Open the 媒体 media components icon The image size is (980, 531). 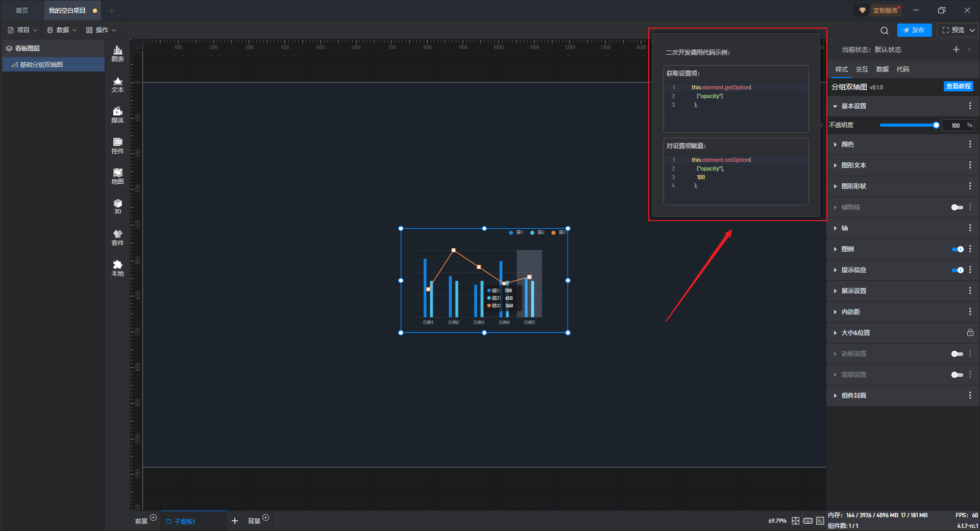pos(117,115)
